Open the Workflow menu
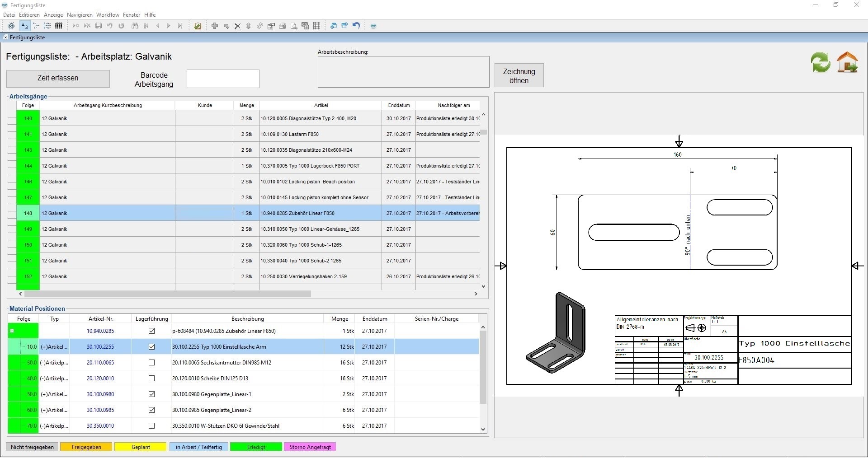 [x=108, y=15]
